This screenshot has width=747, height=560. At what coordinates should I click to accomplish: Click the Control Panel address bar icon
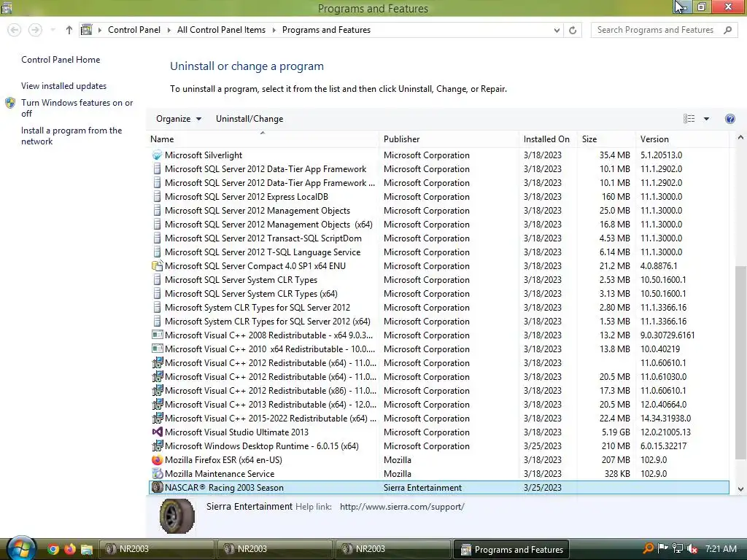click(x=86, y=30)
